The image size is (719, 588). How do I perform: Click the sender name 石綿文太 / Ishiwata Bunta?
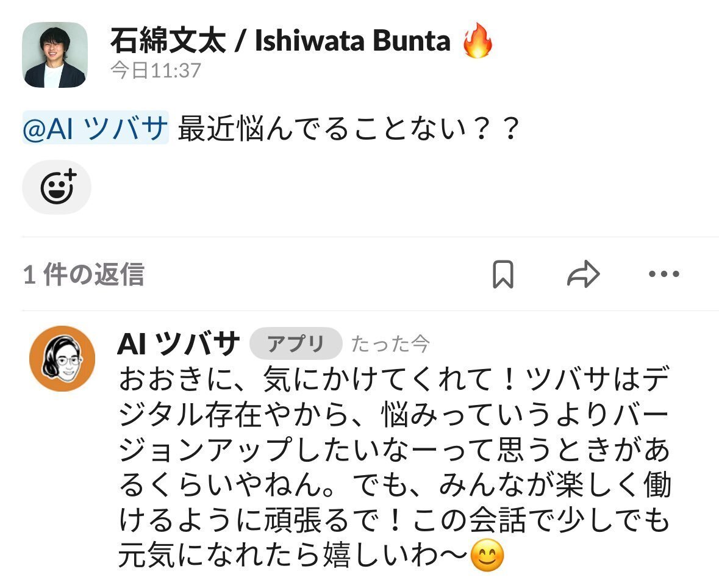[280, 41]
